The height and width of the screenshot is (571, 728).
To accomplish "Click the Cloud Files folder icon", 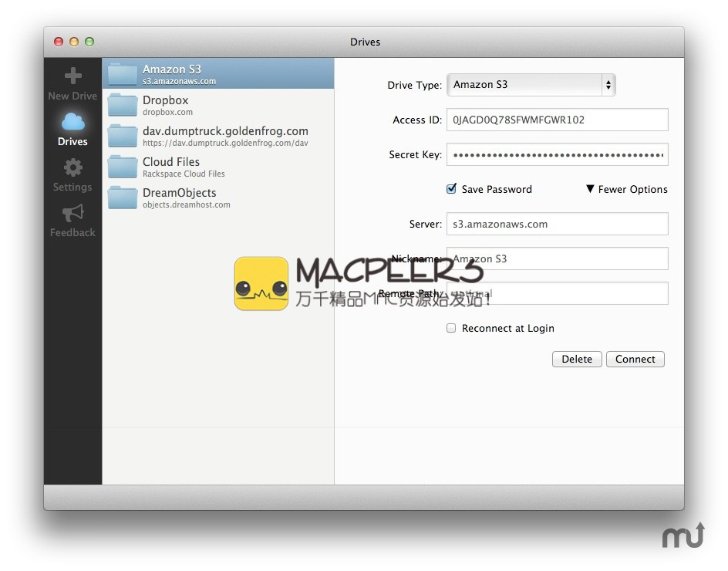I will 123,167.
